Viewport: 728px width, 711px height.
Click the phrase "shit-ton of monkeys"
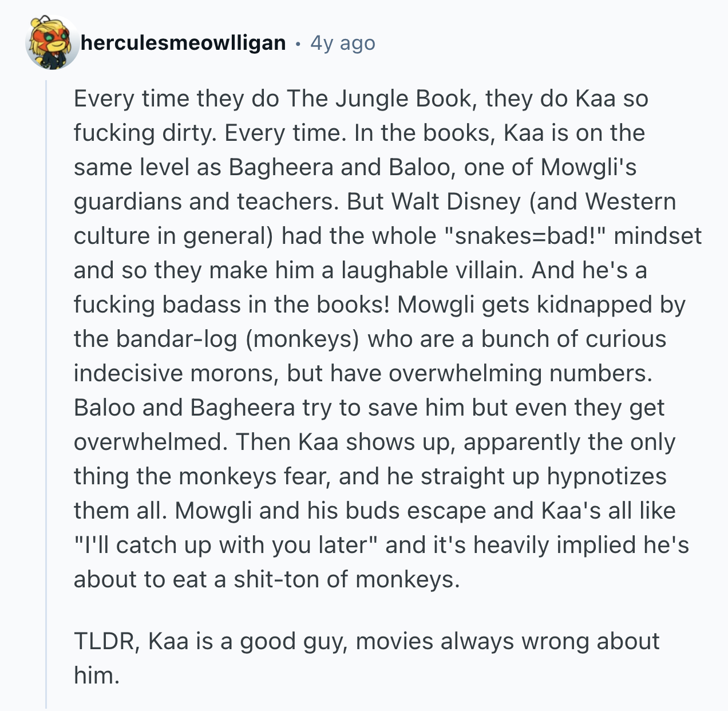point(346,579)
